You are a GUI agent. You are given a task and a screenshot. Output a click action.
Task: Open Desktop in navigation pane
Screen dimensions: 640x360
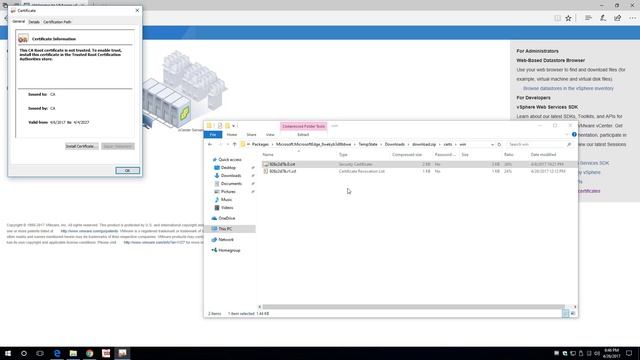(x=228, y=168)
